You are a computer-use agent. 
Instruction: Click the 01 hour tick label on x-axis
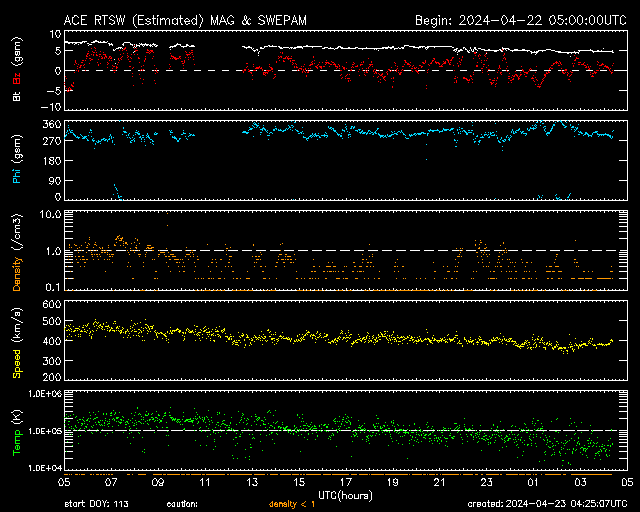(534, 481)
